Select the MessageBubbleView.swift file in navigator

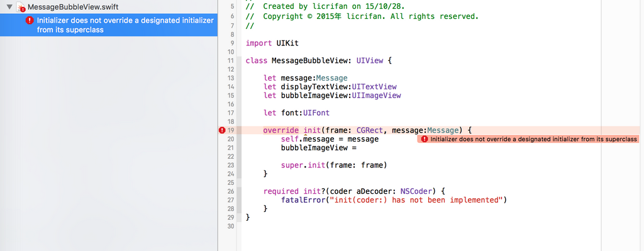tap(73, 8)
